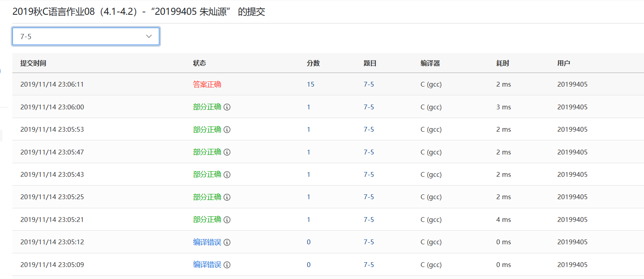This screenshot has height=279, width=644.
Task: Click 编译错误 status at 23:05:09
Action: pyautogui.click(x=207, y=265)
